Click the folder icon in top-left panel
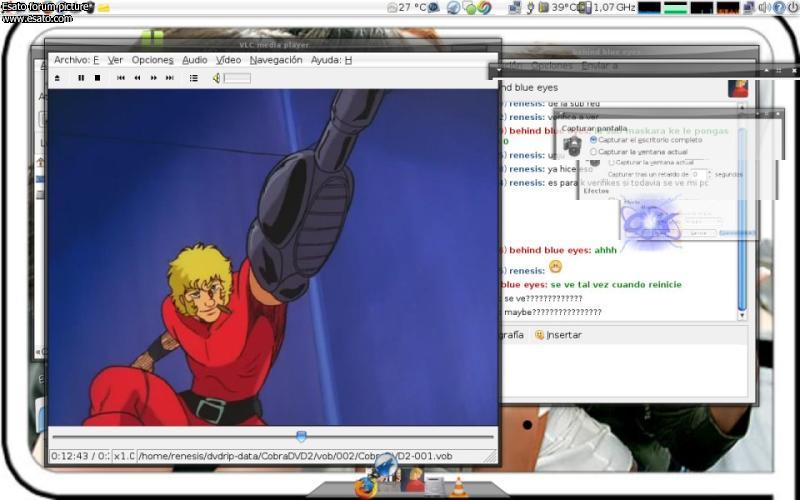800x500 pixels. pos(104,8)
